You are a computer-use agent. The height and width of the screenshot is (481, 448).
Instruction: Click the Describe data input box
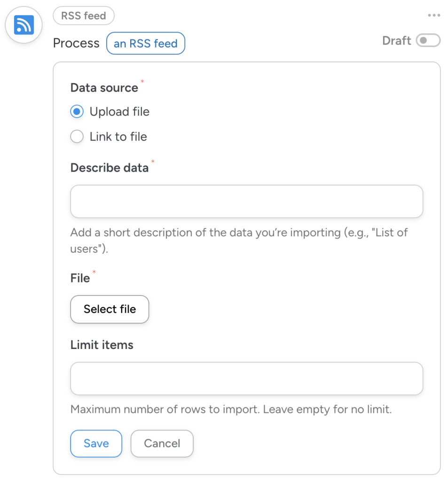(x=246, y=201)
